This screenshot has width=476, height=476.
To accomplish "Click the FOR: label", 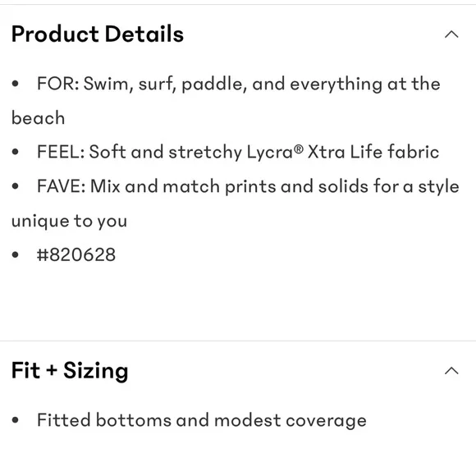I will click(x=58, y=84).
